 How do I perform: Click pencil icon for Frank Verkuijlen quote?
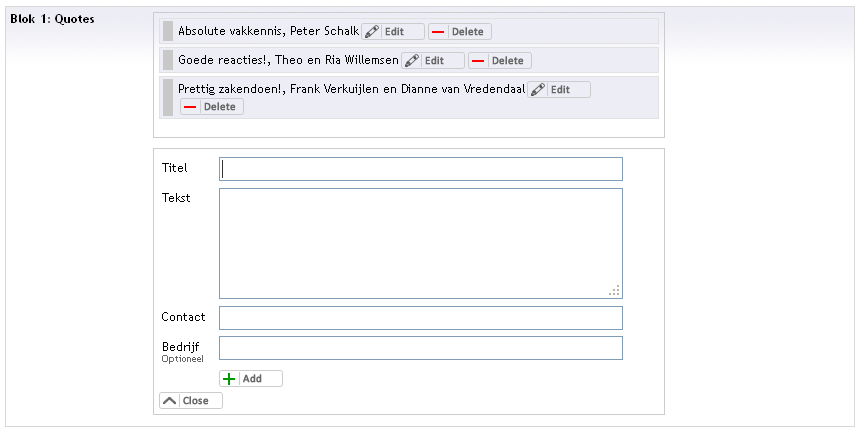[537, 89]
